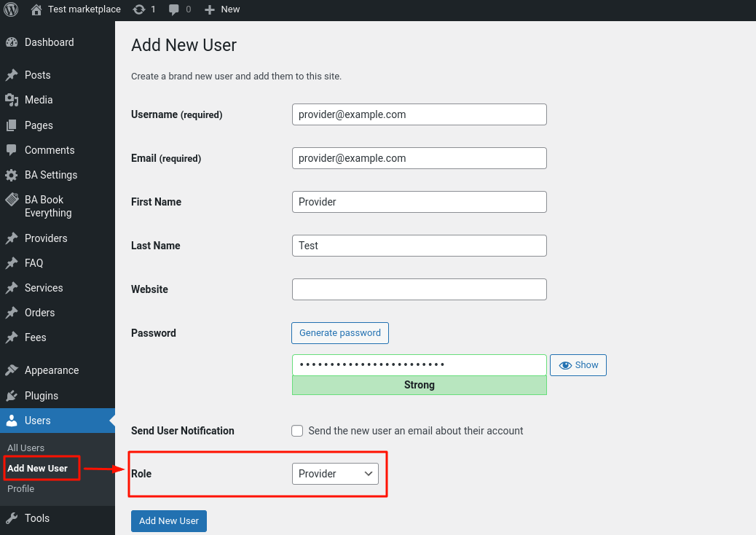Viewport: 756px width, 535px height.
Task: Click the BA Book Everything ticket icon
Action: 12,199
